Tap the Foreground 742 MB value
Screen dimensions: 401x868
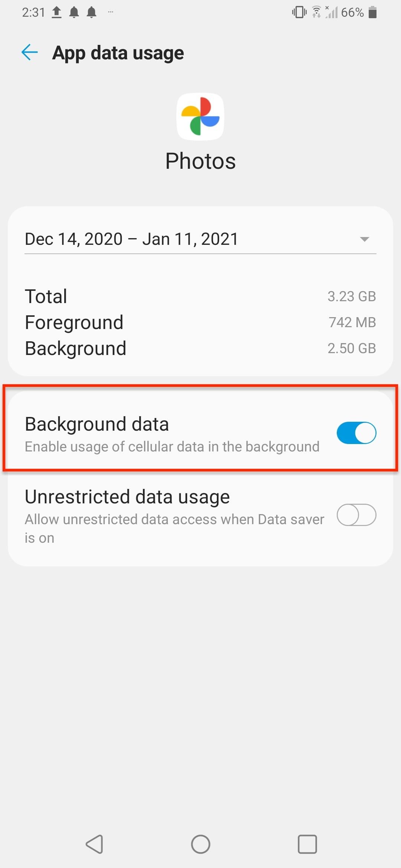coord(352,322)
